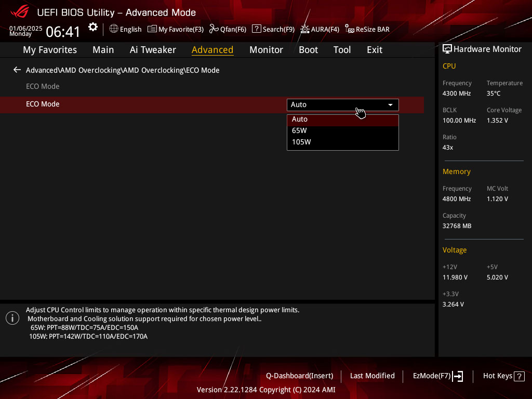Select Auto in the ECO Mode list
Image resolution: width=532 pixels, height=399 pixels.
[343, 119]
